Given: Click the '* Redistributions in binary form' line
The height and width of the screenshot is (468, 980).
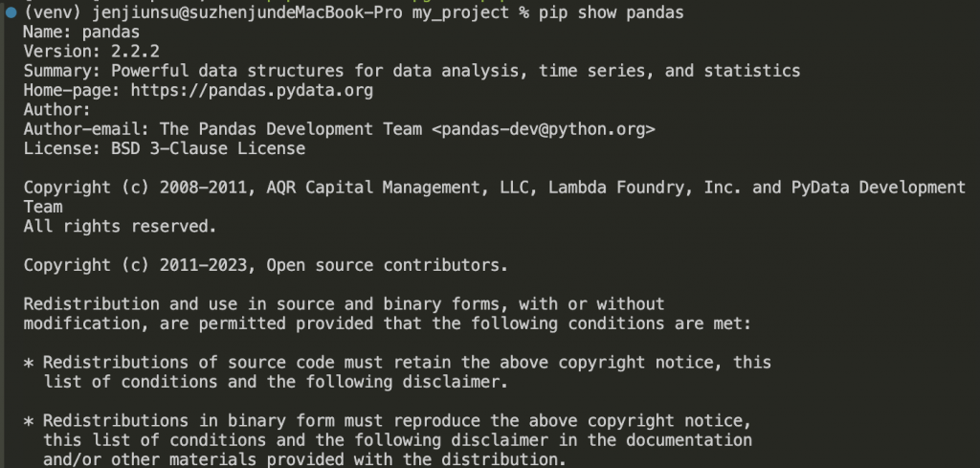Looking at the screenshot, I should (388, 420).
